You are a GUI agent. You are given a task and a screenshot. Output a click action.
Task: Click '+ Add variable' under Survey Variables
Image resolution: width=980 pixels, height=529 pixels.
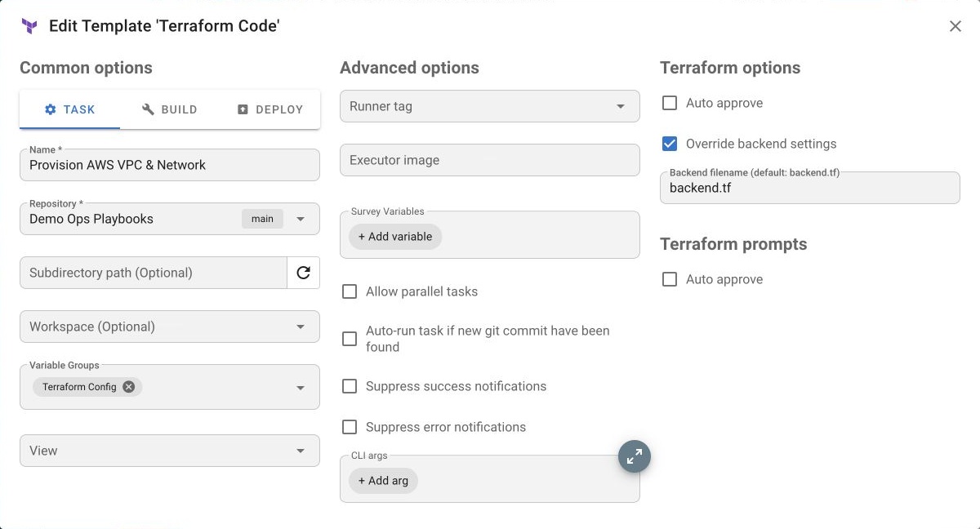[x=395, y=237]
